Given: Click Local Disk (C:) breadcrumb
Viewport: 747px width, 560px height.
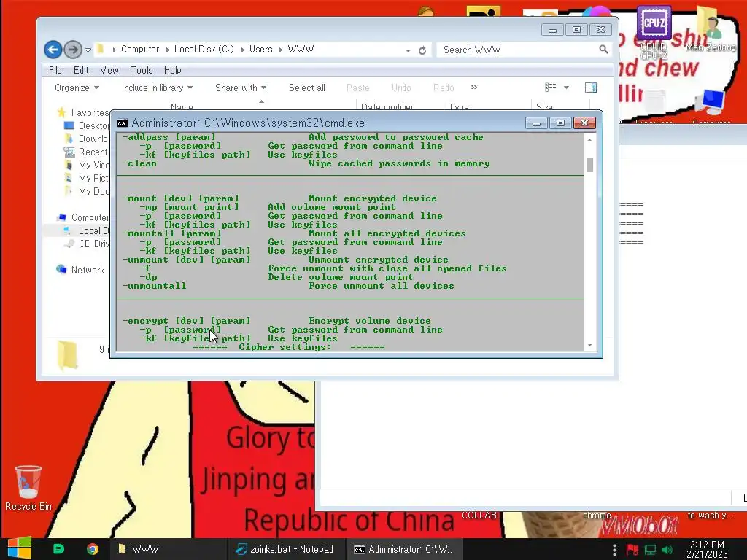Looking at the screenshot, I should pos(204,49).
